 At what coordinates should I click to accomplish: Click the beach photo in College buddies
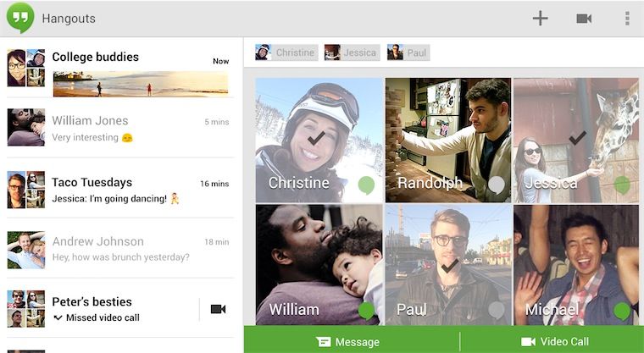point(141,84)
